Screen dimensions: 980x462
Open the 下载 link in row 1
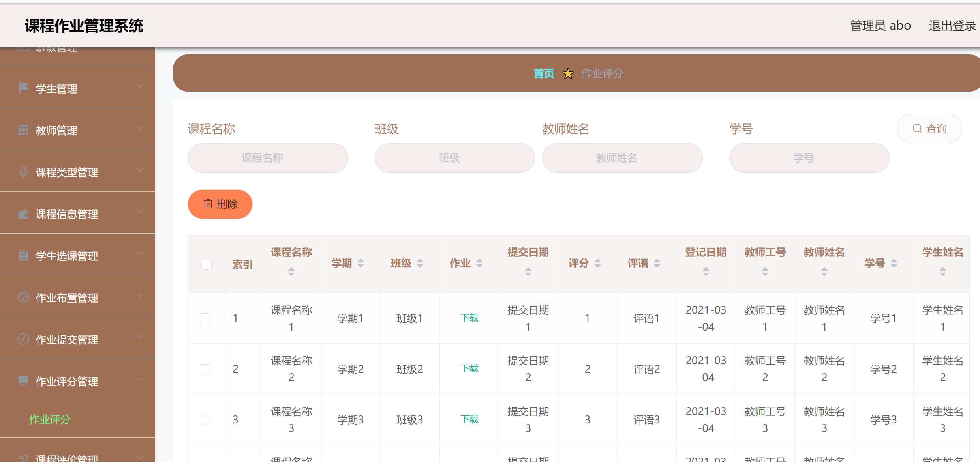pyautogui.click(x=469, y=317)
